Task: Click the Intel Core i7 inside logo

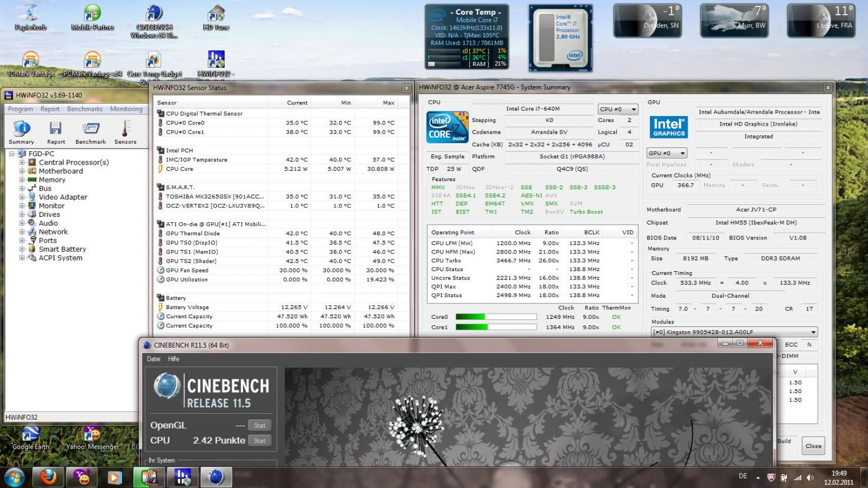Action: pos(448,127)
